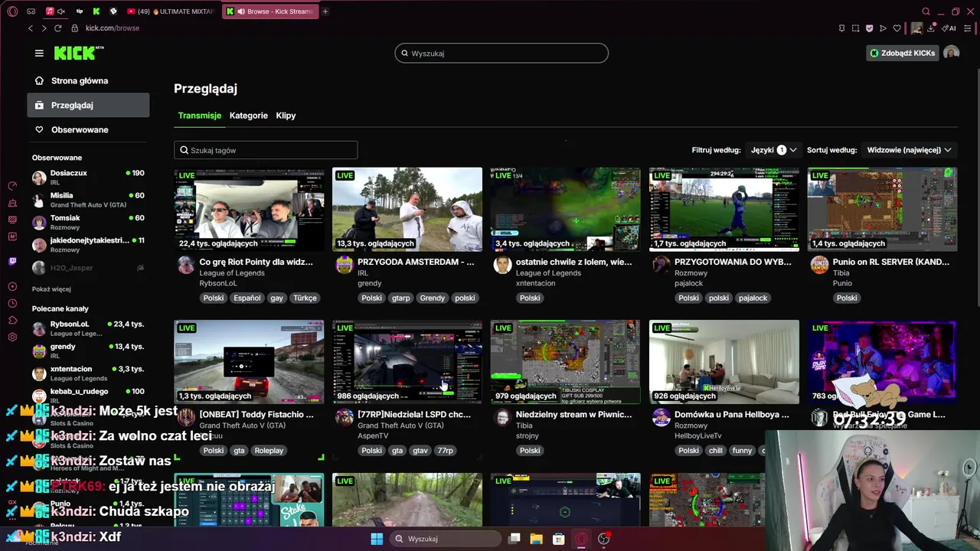Open the extensions cube icon in the Opera sidebar
This screenshot has height=551, width=980.
point(12,321)
